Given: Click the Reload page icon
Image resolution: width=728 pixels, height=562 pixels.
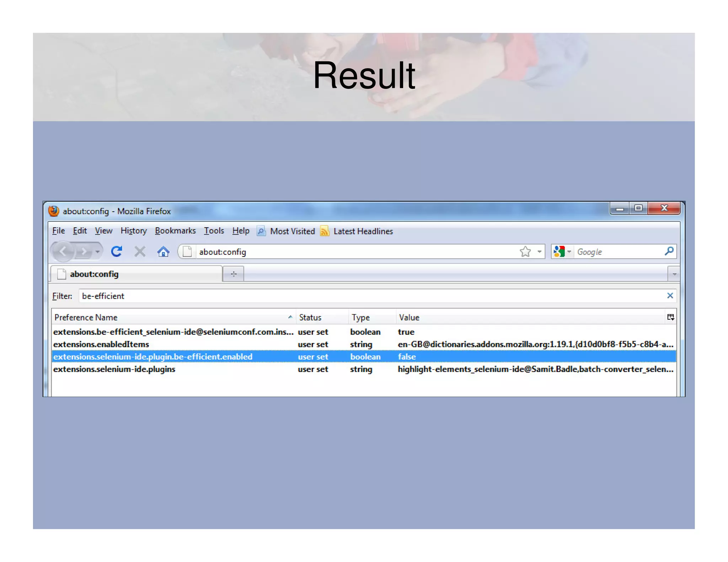Looking at the screenshot, I should tap(117, 252).
